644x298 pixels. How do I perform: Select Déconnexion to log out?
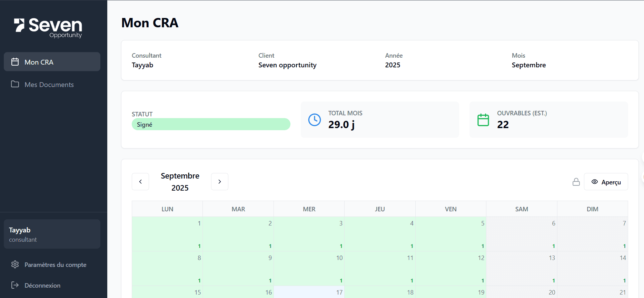click(x=42, y=286)
